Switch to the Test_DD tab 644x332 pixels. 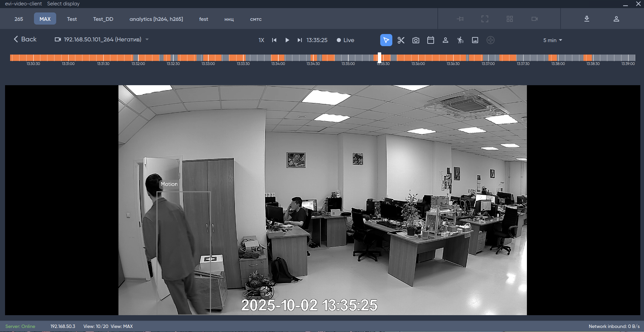tap(103, 19)
